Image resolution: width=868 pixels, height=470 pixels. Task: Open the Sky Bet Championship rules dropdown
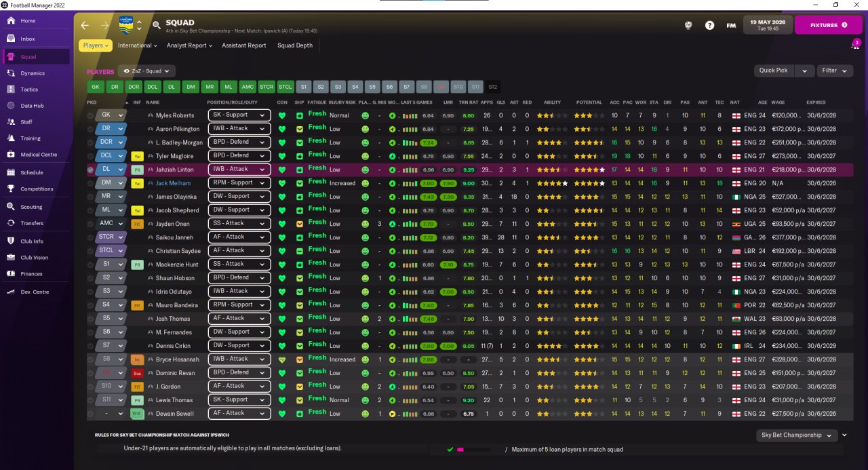[x=797, y=435]
